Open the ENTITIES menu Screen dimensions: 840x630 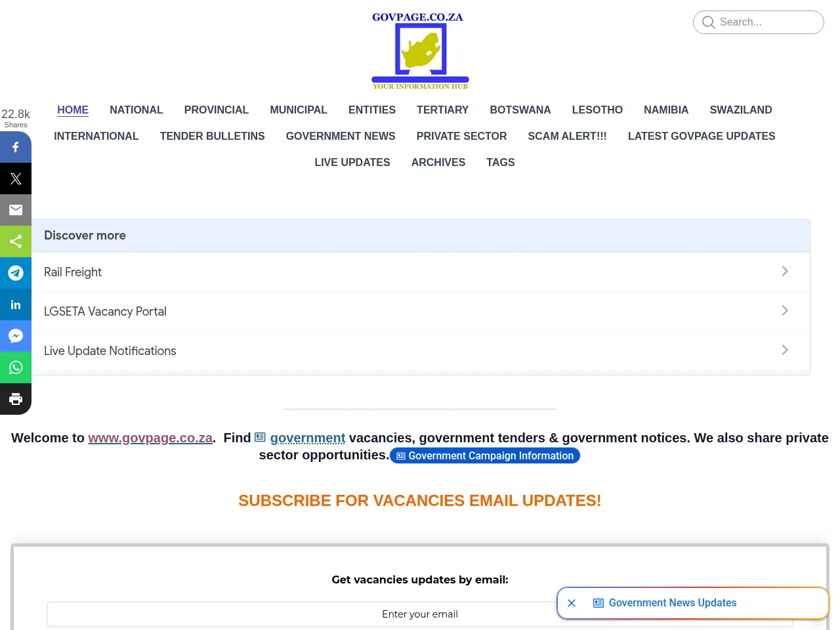(372, 110)
